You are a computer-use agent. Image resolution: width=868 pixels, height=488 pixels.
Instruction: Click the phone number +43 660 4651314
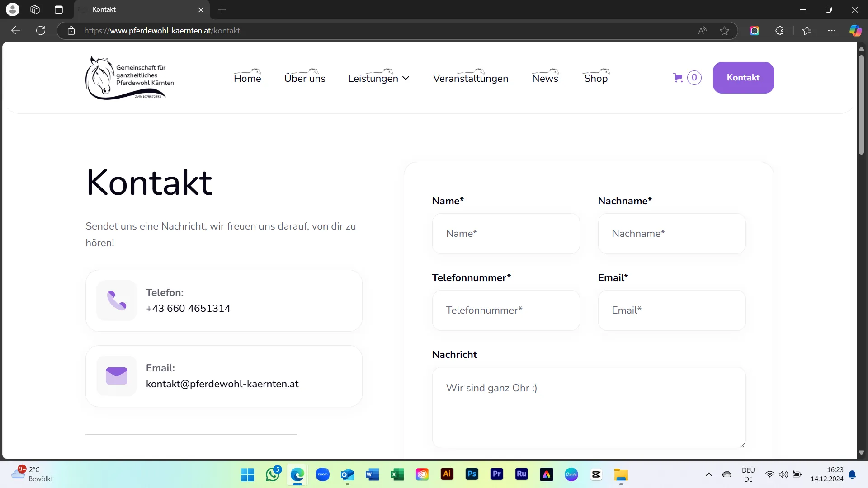[x=188, y=308]
